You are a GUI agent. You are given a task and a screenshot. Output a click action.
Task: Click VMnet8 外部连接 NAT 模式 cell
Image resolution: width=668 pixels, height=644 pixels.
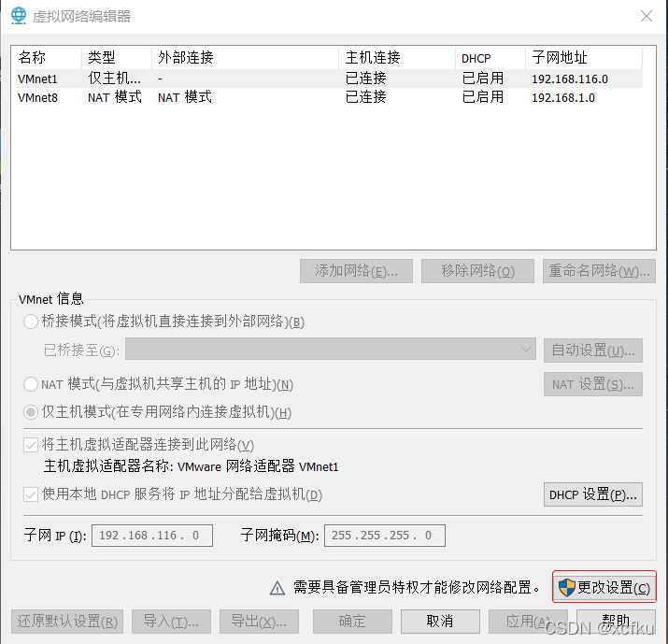point(184,97)
